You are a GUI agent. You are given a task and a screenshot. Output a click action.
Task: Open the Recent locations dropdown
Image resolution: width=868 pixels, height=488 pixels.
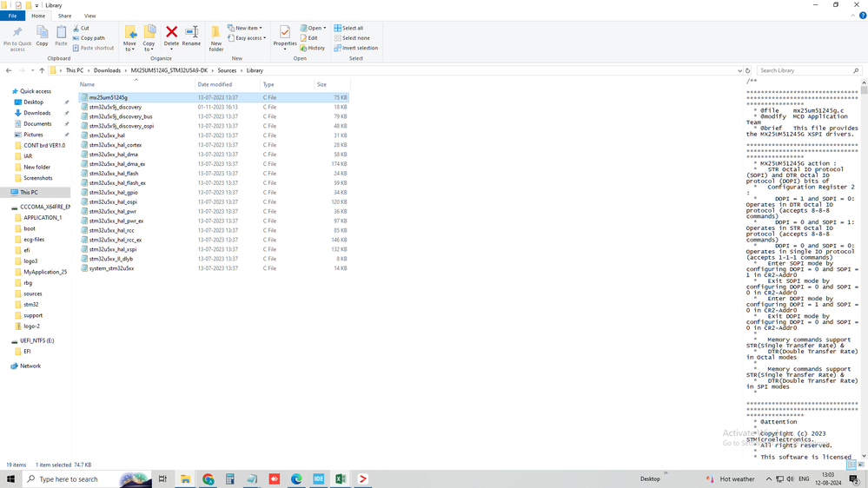click(x=33, y=71)
